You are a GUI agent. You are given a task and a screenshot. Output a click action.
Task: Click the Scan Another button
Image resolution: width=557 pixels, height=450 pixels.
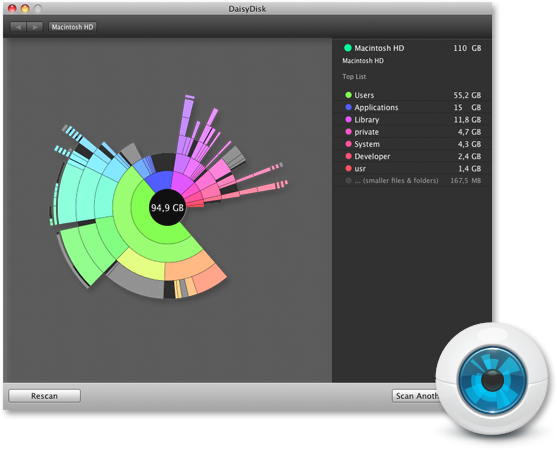[417, 396]
